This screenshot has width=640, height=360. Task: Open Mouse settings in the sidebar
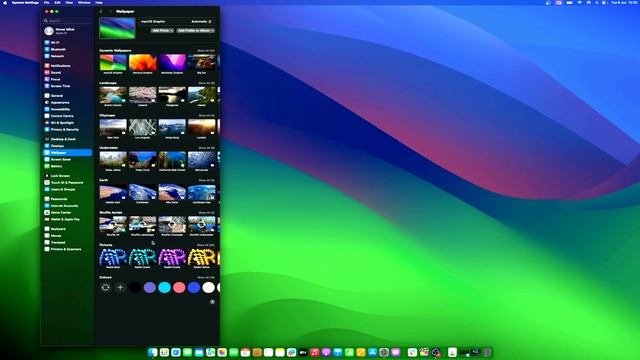tap(67, 236)
